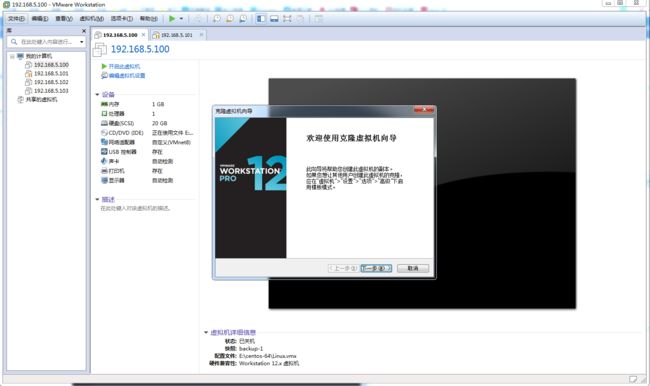Click the revert to snapshot toolbar icon

pos(230,19)
